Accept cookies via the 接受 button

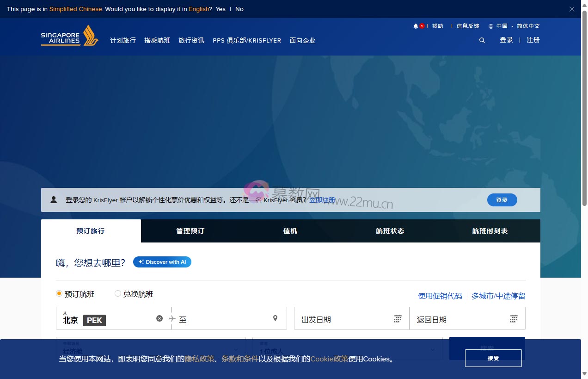[x=493, y=358]
